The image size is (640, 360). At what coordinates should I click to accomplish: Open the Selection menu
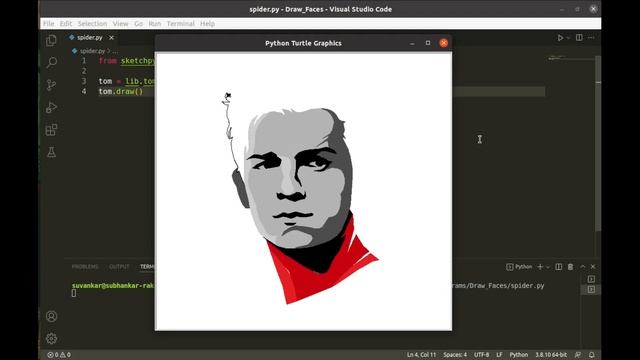92,24
